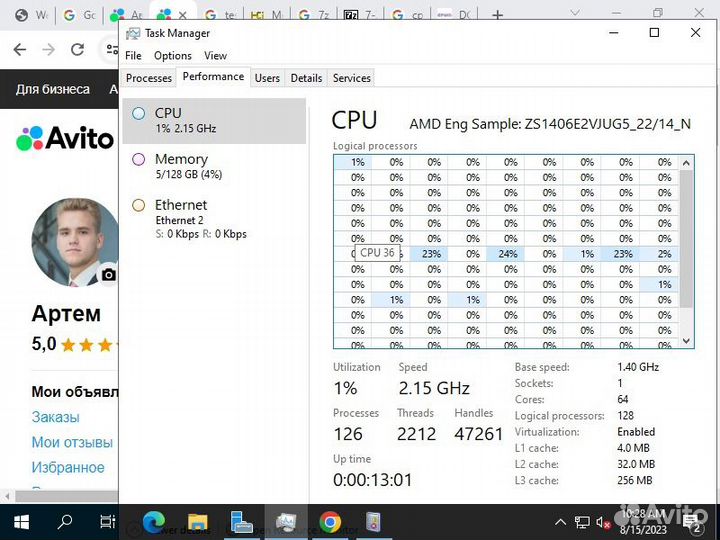This screenshot has height=540, width=720.
Task: Switch to the Details tab
Action: (306, 78)
